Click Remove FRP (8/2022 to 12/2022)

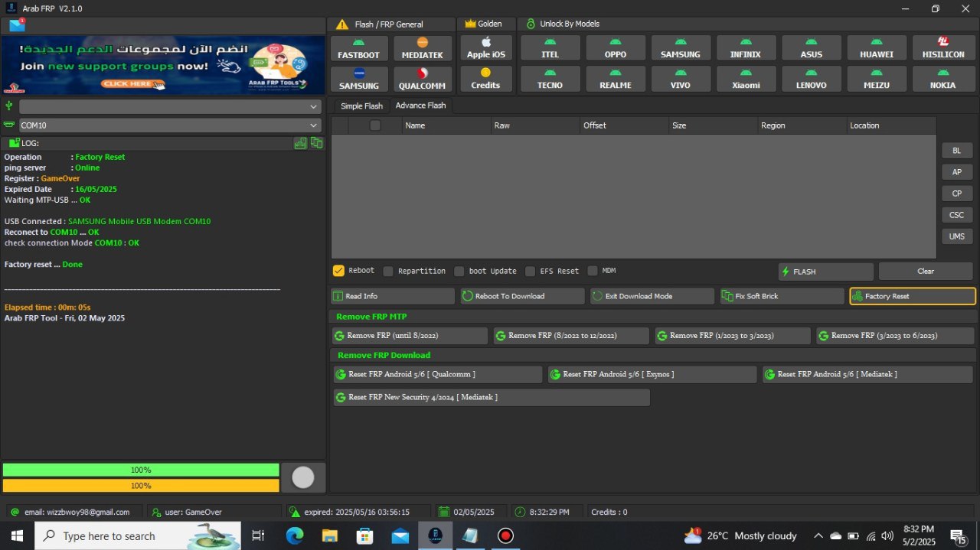coord(571,336)
